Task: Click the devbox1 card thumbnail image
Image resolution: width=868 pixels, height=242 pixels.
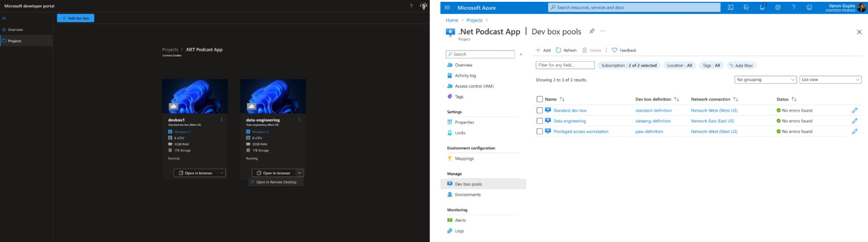Action: pos(195,96)
